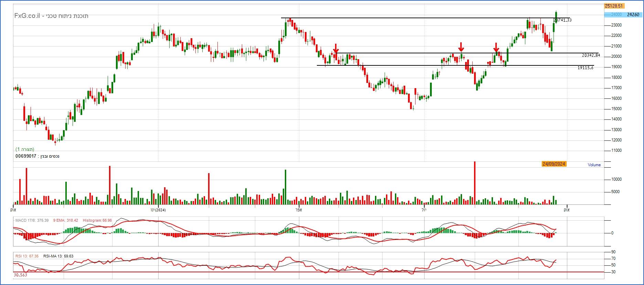The height and width of the screenshot is (285, 644).
Task: Click the 30.563 RSI level label
Action: [x=20, y=275]
